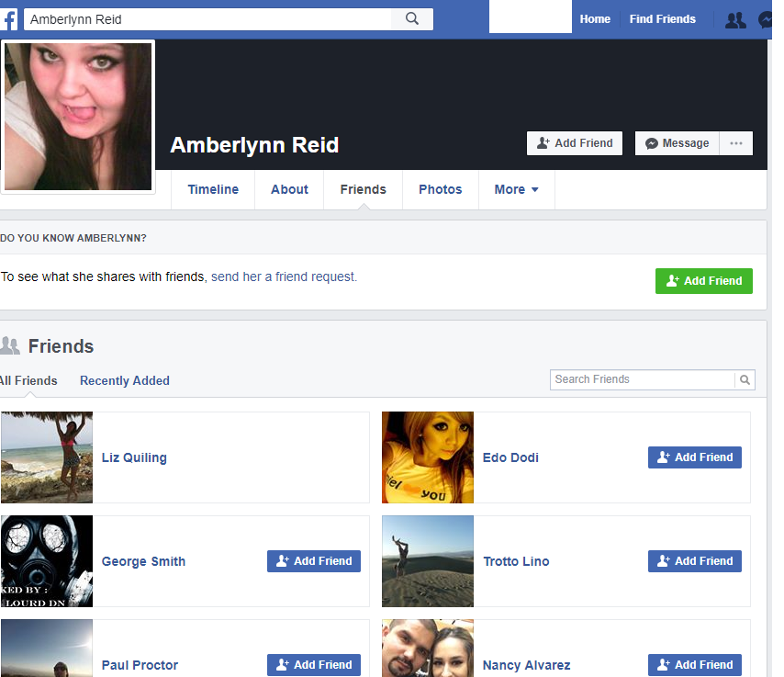
Task: Go to Home in the top bar
Action: pos(595,19)
